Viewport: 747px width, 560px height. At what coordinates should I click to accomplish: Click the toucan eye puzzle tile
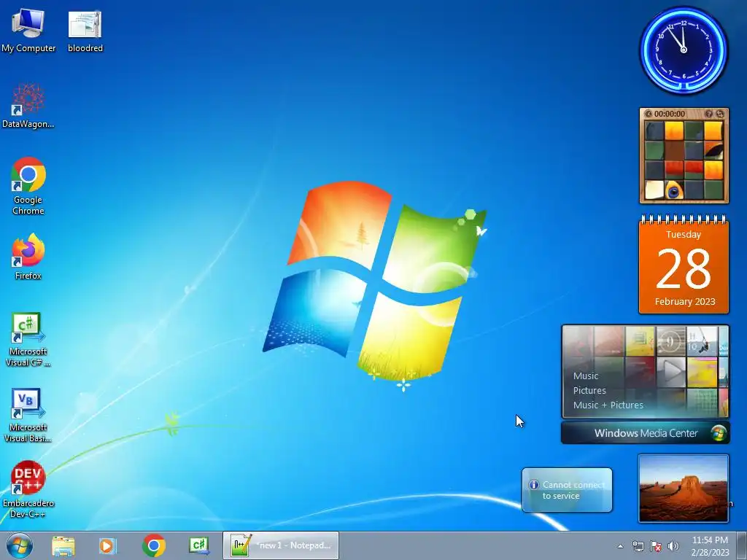point(673,190)
